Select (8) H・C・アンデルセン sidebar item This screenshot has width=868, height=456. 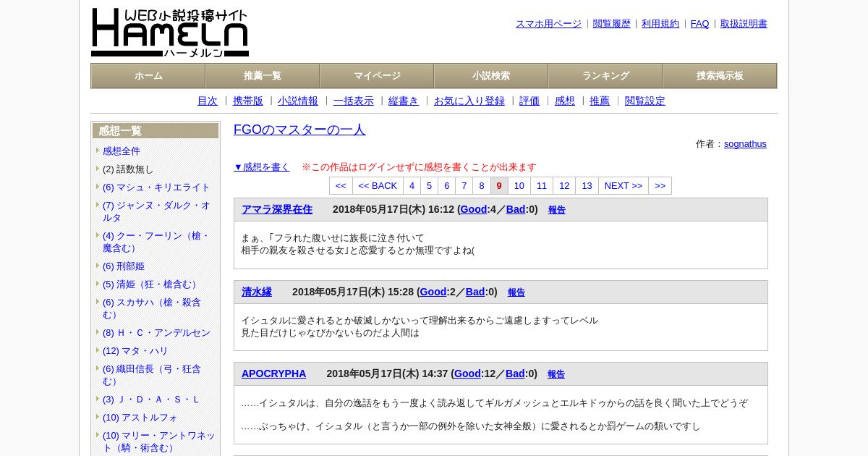pyautogui.click(x=156, y=332)
